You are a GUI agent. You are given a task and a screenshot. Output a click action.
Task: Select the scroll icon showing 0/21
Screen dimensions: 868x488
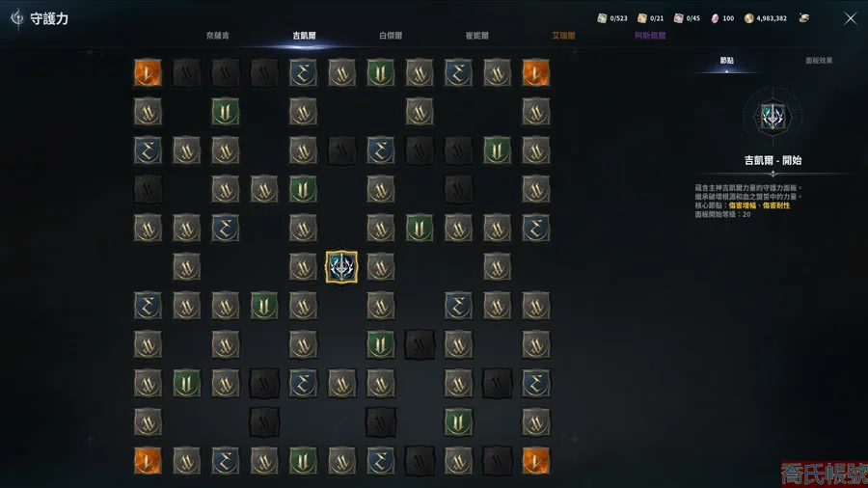[x=642, y=18]
